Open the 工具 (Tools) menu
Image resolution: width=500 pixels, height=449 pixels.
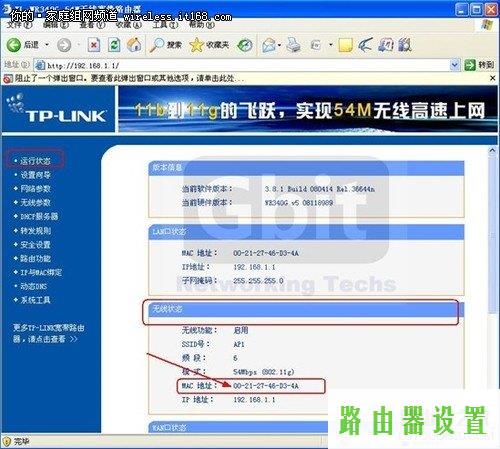pos(165,25)
